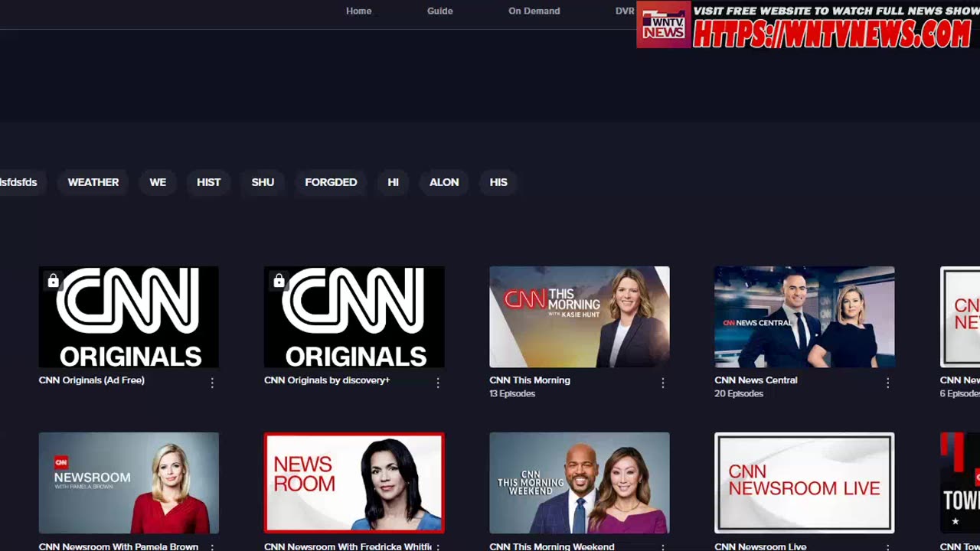
Task: Click the CNN Originals (Ad Free) title
Action: pos(92,380)
